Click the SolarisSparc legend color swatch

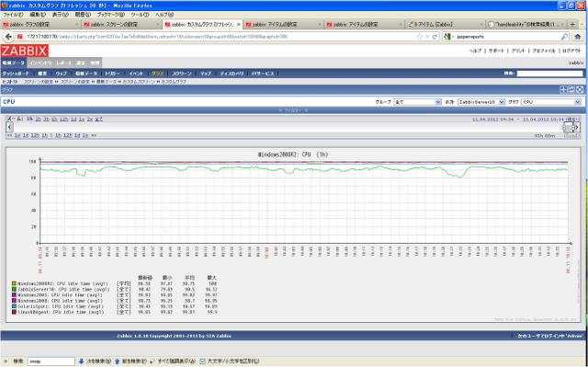coord(15,306)
